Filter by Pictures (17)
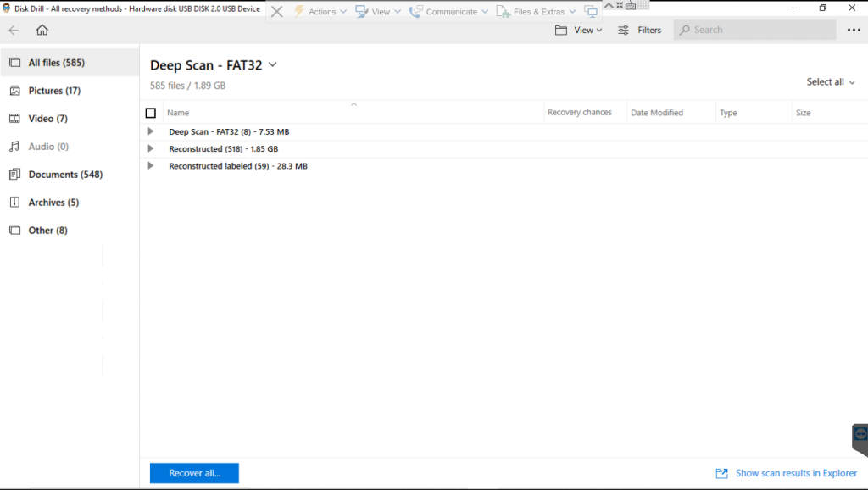This screenshot has width=868, height=490. 70,90
